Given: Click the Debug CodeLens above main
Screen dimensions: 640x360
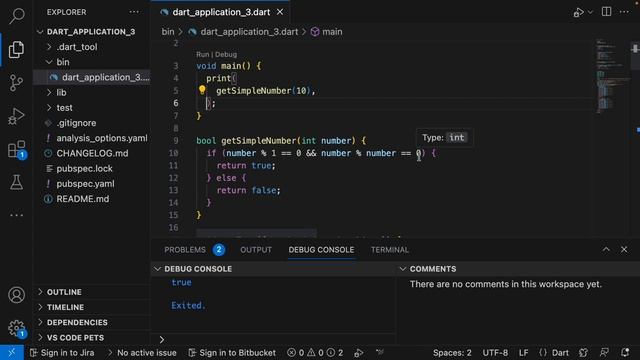Looking at the screenshot, I should pyautogui.click(x=226, y=54).
